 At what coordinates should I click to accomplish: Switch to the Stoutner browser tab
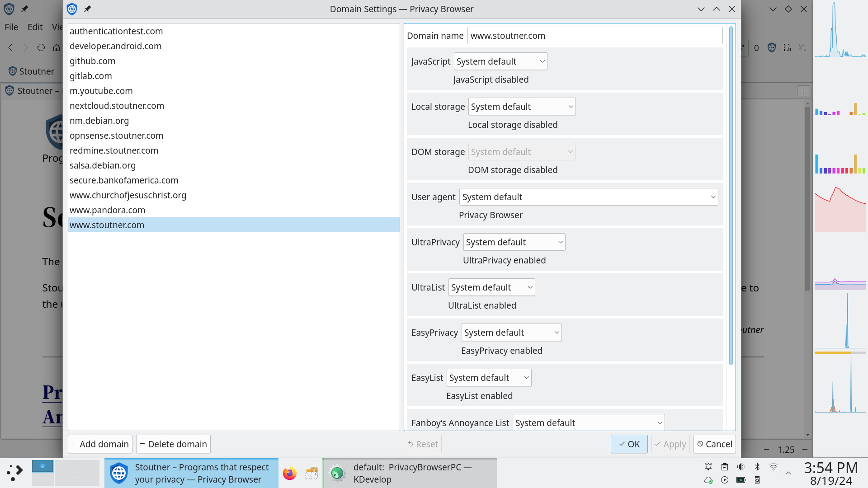(x=33, y=91)
